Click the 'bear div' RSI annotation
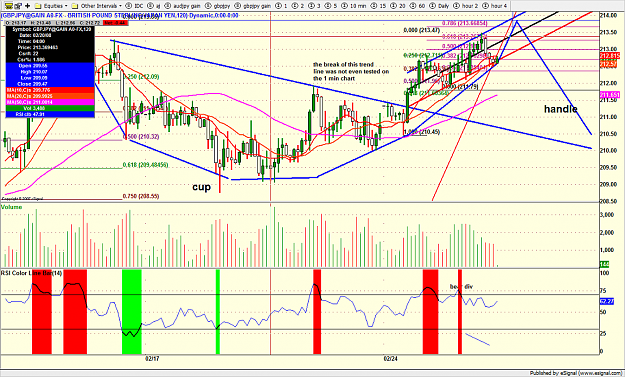Screen dimensions: 625x377 [461, 287]
